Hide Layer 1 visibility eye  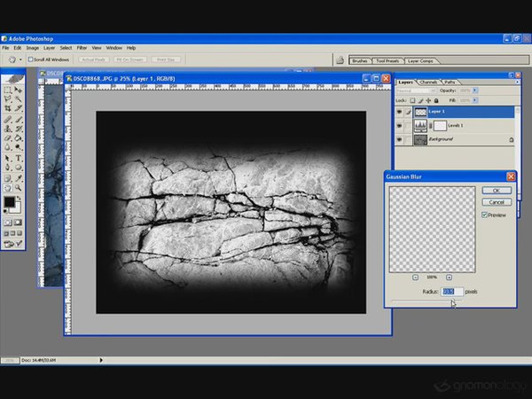tap(399, 112)
